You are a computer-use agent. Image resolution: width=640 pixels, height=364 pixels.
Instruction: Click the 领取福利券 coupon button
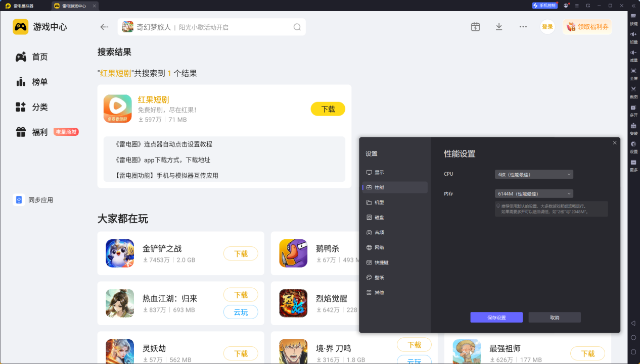(587, 27)
